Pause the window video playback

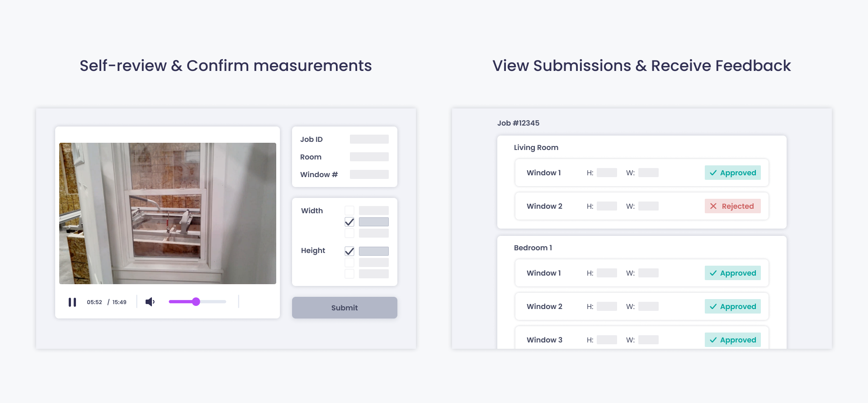coord(72,302)
